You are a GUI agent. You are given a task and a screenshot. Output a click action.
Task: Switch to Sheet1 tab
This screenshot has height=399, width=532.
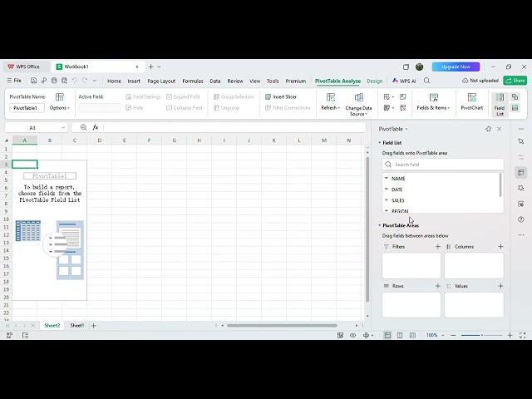coord(77,325)
